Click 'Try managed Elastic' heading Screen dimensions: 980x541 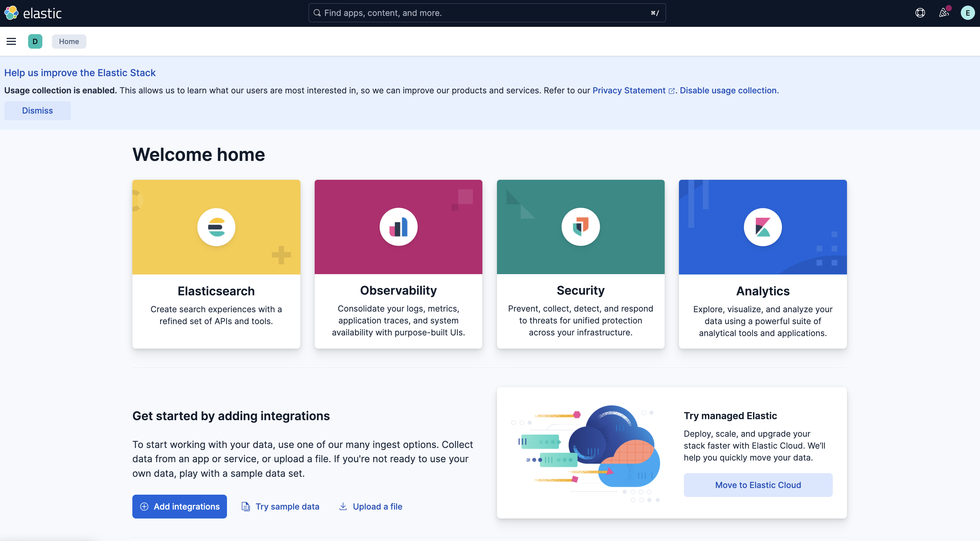pyautogui.click(x=730, y=416)
